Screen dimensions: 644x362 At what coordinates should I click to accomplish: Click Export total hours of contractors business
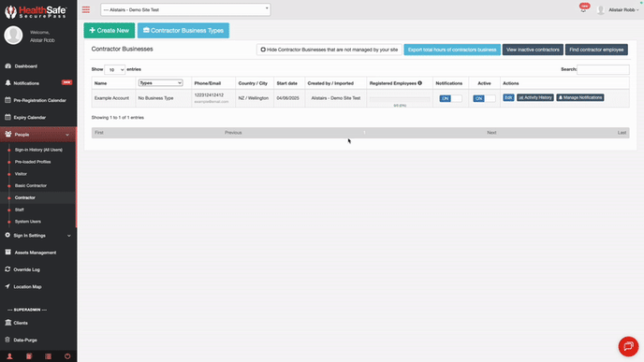(x=452, y=50)
